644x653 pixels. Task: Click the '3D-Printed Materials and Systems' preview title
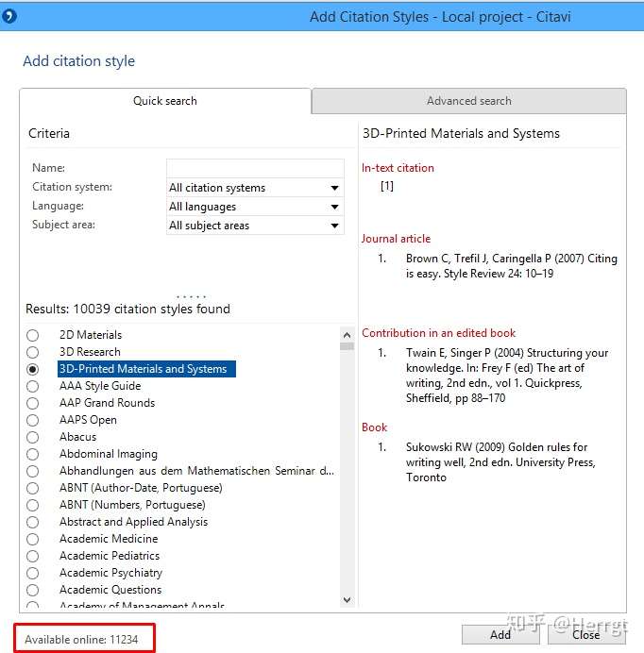click(461, 133)
